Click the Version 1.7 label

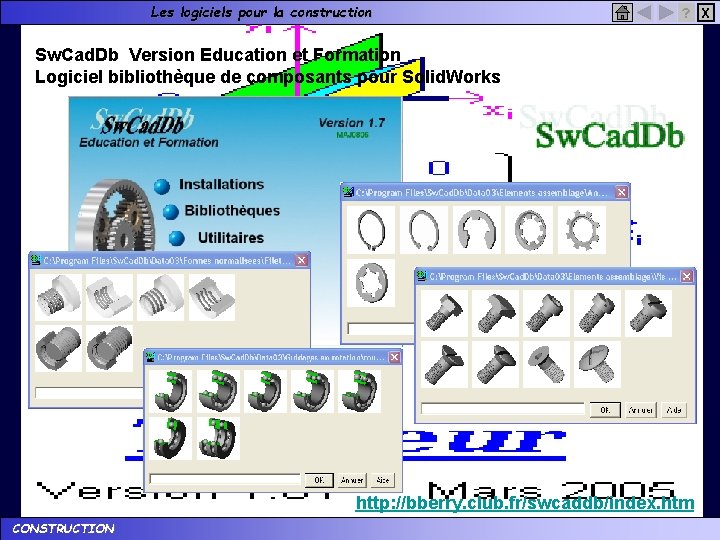click(x=352, y=123)
